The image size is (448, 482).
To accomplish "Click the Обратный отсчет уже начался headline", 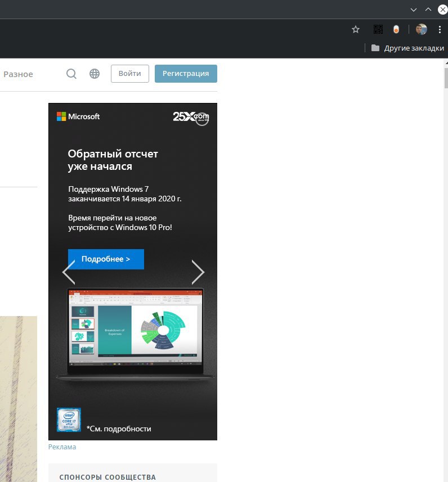I will point(113,160).
